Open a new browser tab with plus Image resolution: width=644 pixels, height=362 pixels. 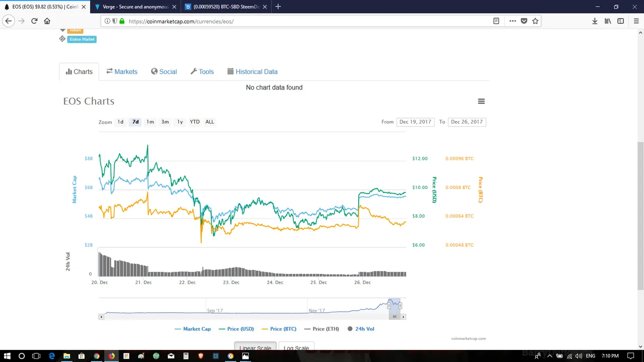click(278, 7)
